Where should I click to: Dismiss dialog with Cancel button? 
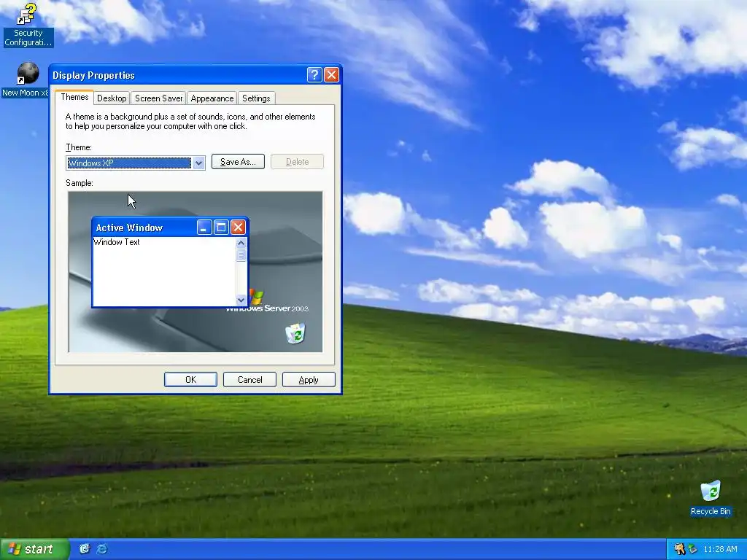[249, 379]
